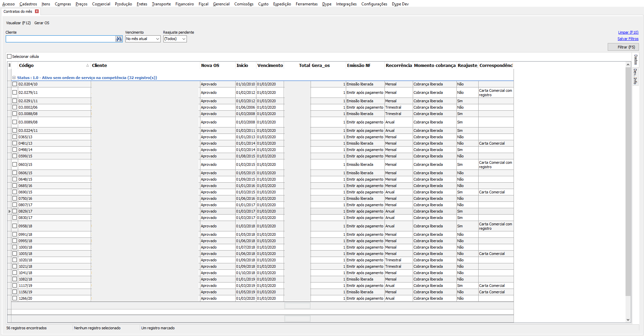Click the Visualizar (F12) button
This screenshot has width=644, height=336.
point(18,23)
